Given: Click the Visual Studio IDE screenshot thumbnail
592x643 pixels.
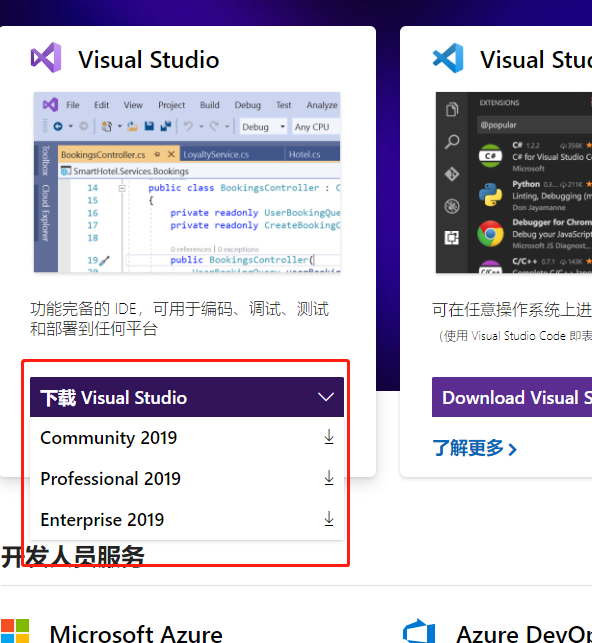Looking at the screenshot, I should [x=187, y=182].
